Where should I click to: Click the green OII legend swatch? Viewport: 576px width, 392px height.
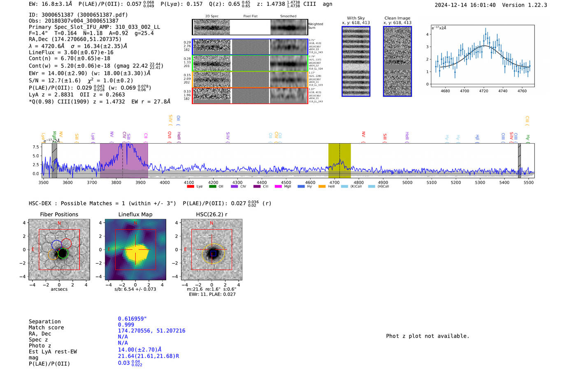click(212, 186)
